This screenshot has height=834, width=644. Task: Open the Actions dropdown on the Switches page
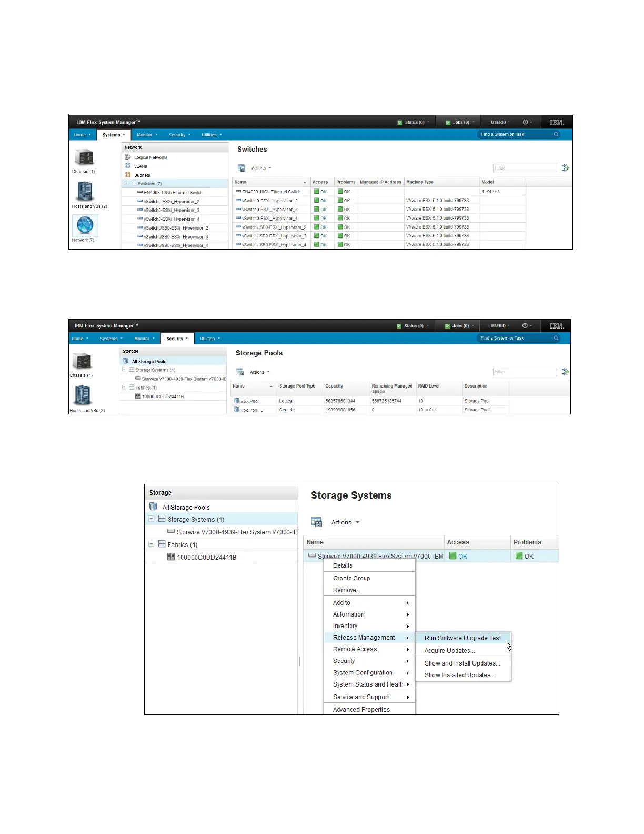point(261,168)
